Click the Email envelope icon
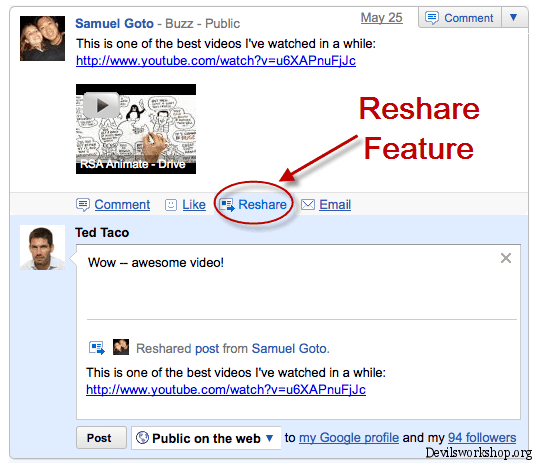This screenshot has width=537, height=465. pos(308,205)
